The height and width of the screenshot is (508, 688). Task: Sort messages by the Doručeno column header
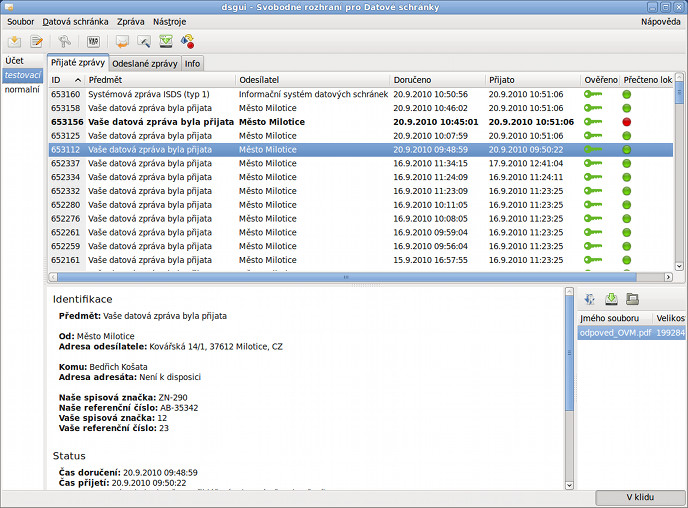[x=436, y=79]
